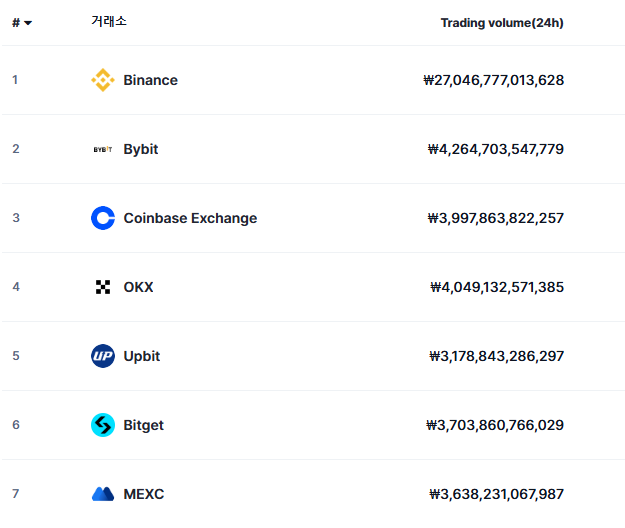Open the OKX exchange link
This screenshot has width=625, height=528.
coord(138,287)
